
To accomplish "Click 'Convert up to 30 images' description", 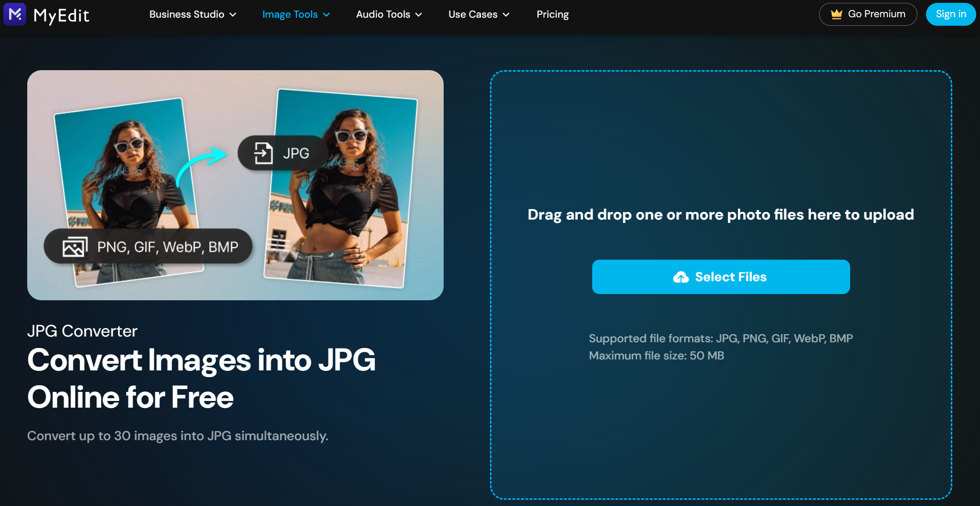I will (x=178, y=436).
